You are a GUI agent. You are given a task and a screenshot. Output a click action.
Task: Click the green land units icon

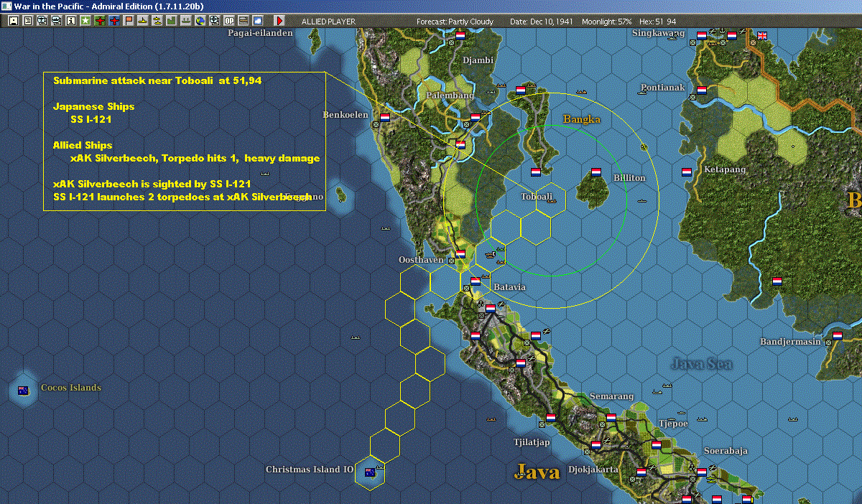pyautogui.click(x=172, y=21)
